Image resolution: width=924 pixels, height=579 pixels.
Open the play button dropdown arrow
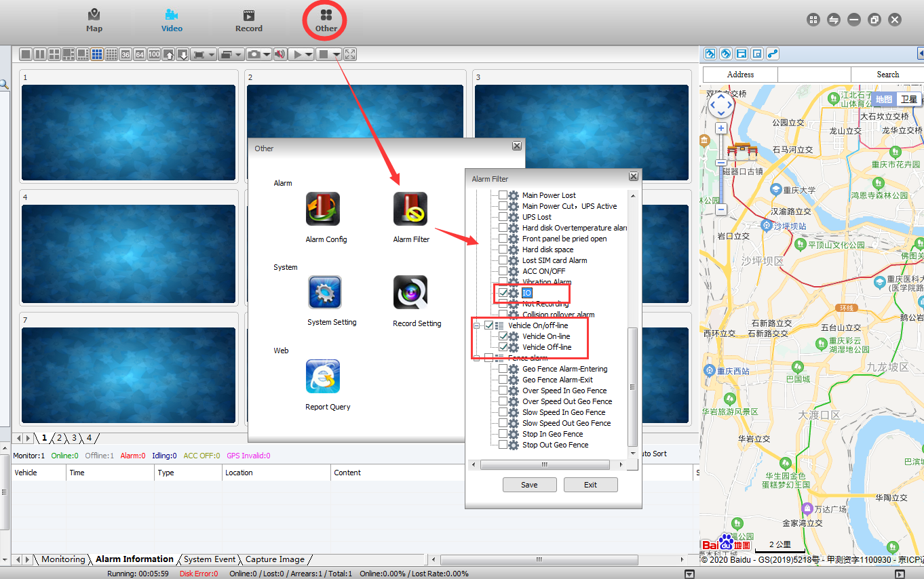click(309, 54)
